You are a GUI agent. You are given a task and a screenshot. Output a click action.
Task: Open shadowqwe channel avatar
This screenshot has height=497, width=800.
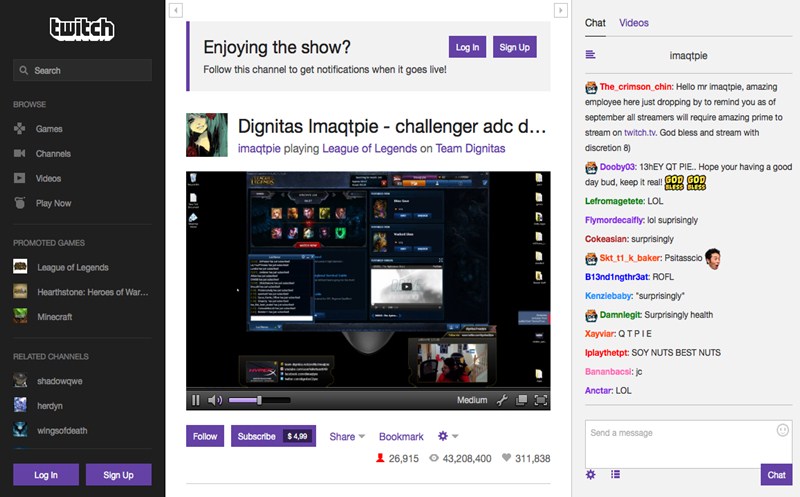pyautogui.click(x=20, y=381)
